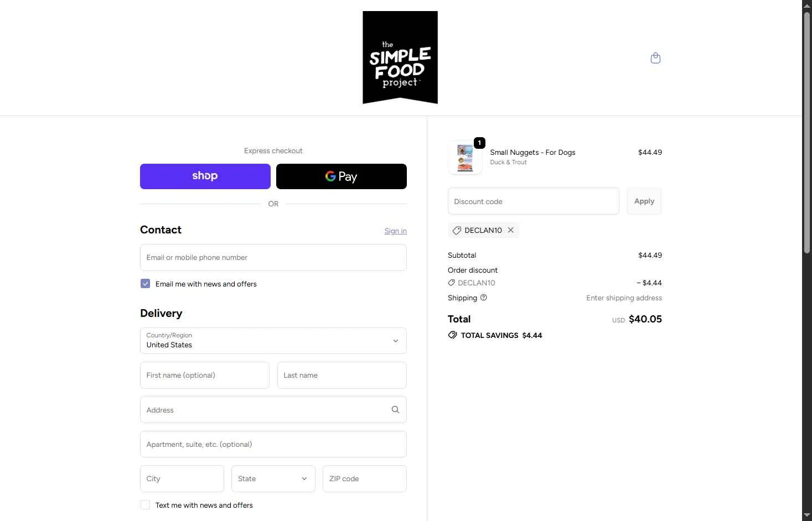Focus the Email or mobile phone field
This screenshot has height=521, width=812.
[273, 258]
